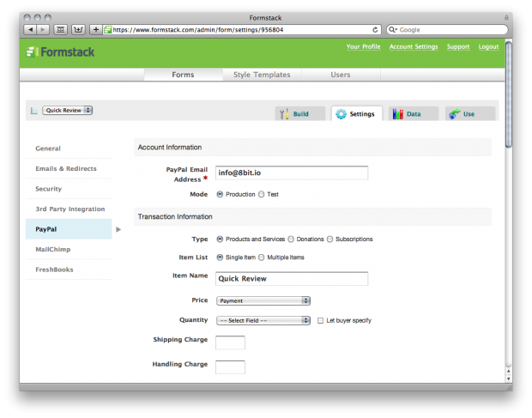532x418 pixels.
Task: Open the Price field dropdown
Action: [x=263, y=301]
